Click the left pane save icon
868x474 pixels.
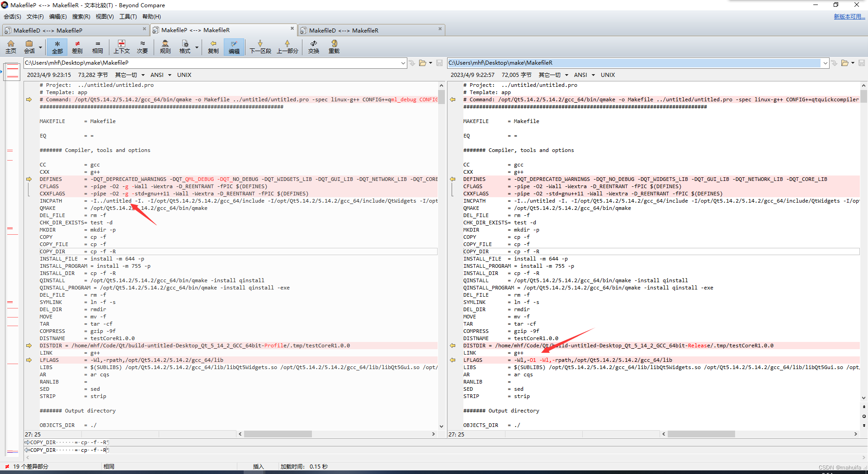439,63
